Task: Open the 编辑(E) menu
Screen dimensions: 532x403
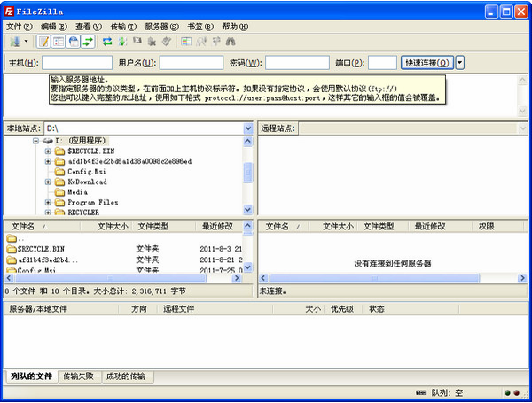Action: coord(53,27)
